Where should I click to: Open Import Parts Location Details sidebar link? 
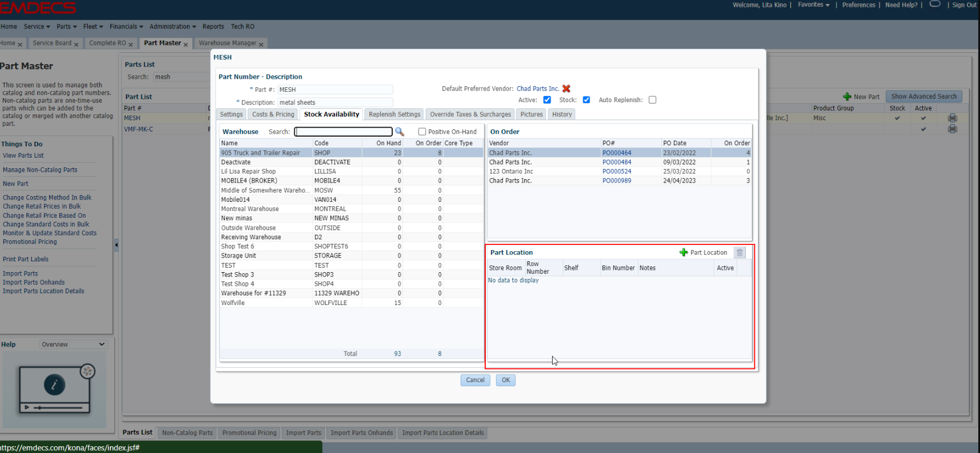pyautogui.click(x=43, y=291)
